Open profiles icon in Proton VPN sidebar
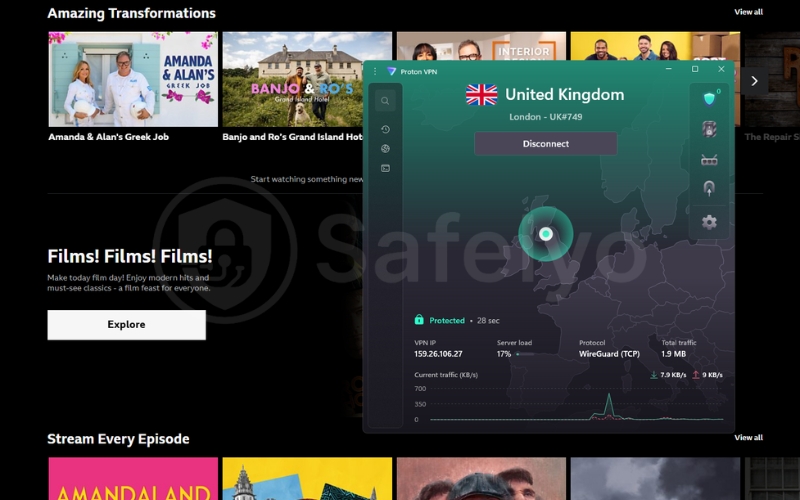The height and width of the screenshot is (500, 800). click(x=385, y=168)
